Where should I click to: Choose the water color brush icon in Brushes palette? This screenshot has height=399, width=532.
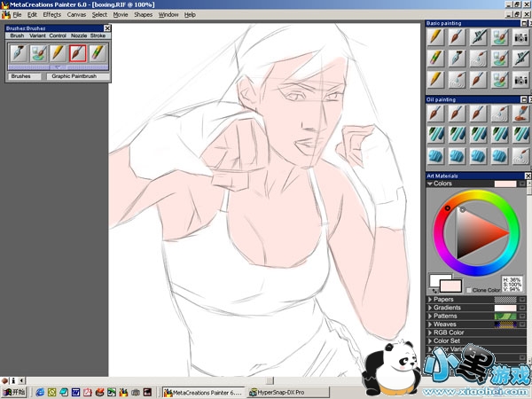(39, 53)
